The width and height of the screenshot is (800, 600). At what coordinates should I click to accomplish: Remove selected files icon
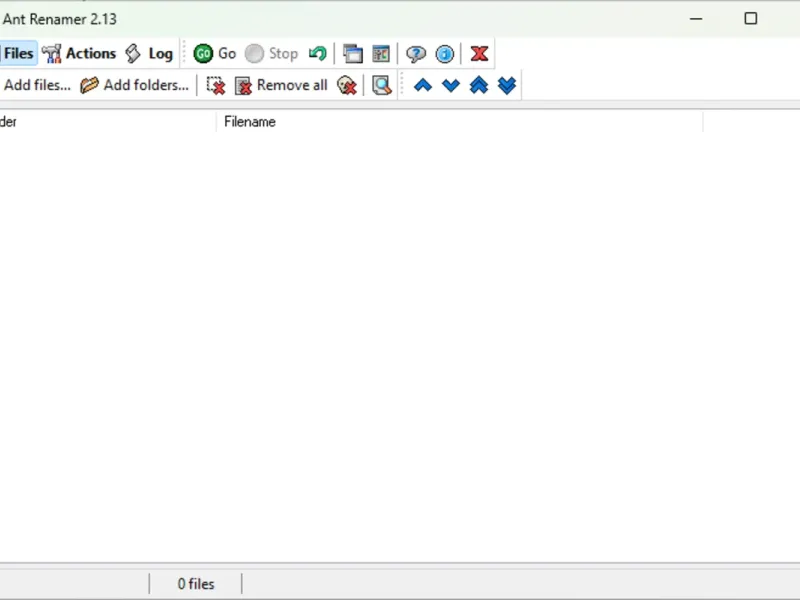pyautogui.click(x=216, y=85)
